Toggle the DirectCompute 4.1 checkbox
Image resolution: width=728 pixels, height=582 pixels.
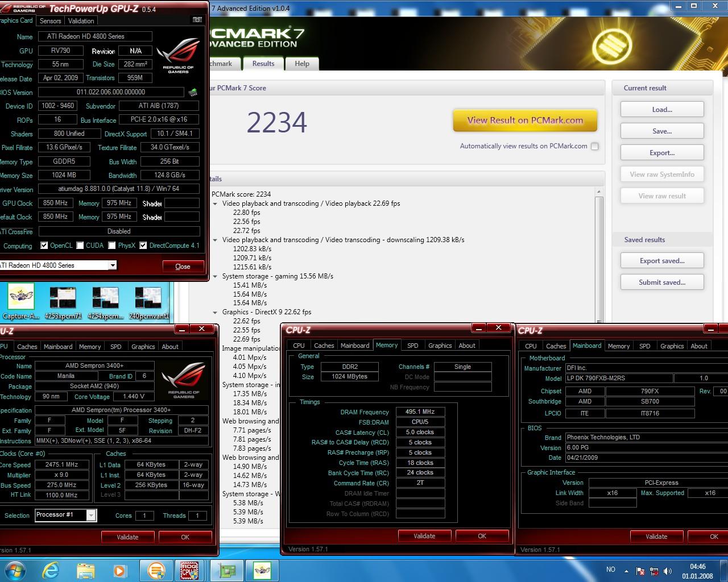[x=143, y=246]
